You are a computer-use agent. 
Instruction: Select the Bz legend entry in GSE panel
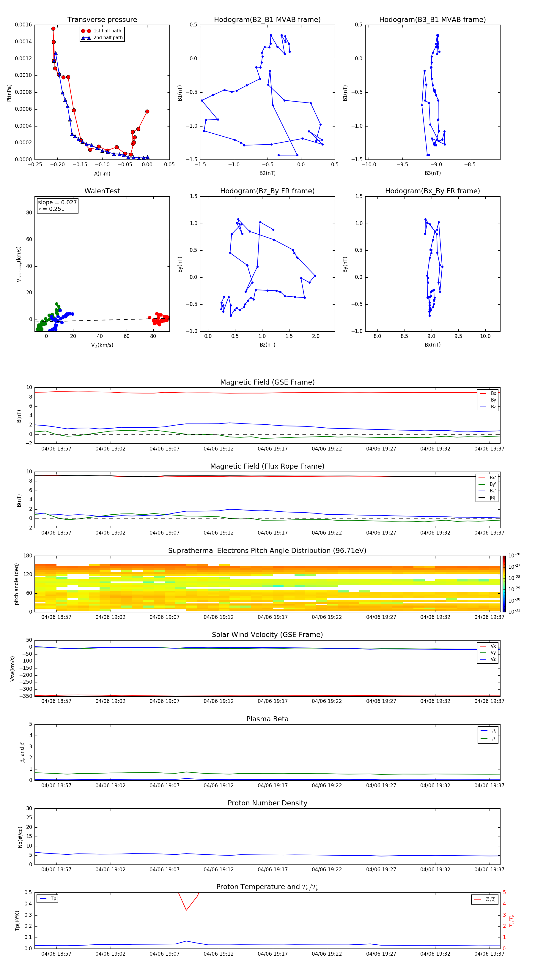pos(488,407)
